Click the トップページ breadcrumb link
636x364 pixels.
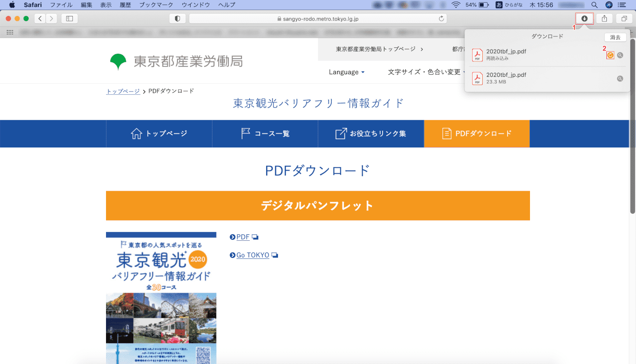point(123,91)
